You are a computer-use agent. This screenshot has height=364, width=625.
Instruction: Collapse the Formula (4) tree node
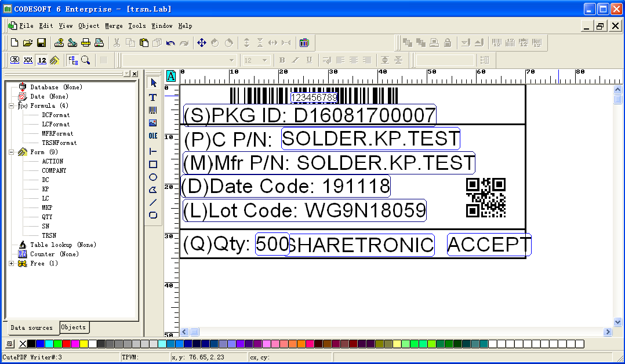click(x=12, y=105)
